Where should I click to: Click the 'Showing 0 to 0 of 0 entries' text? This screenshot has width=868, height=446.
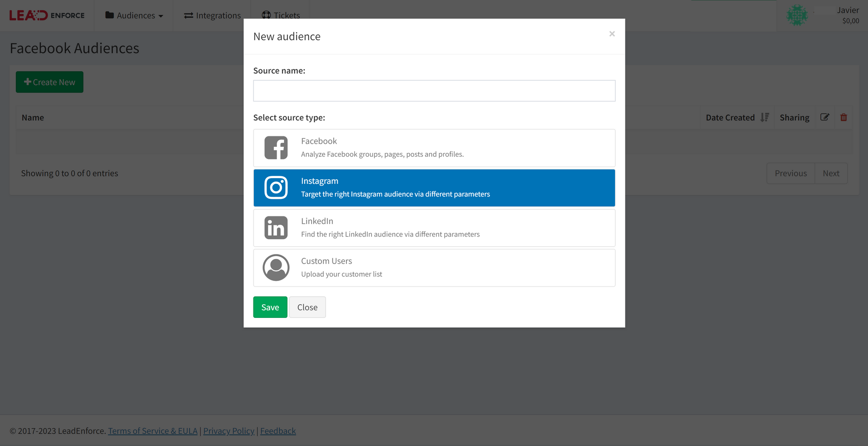pyautogui.click(x=69, y=173)
